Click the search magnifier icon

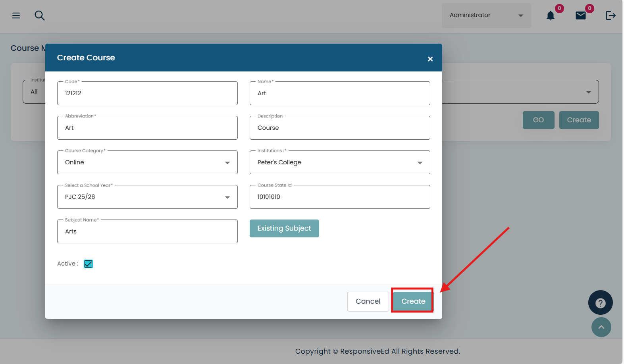click(x=39, y=15)
